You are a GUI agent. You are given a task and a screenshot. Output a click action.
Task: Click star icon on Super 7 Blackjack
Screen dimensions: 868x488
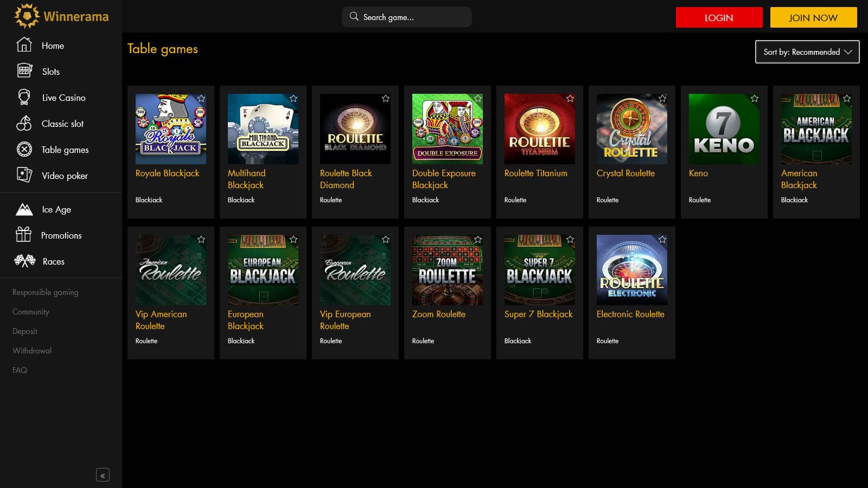click(x=570, y=240)
